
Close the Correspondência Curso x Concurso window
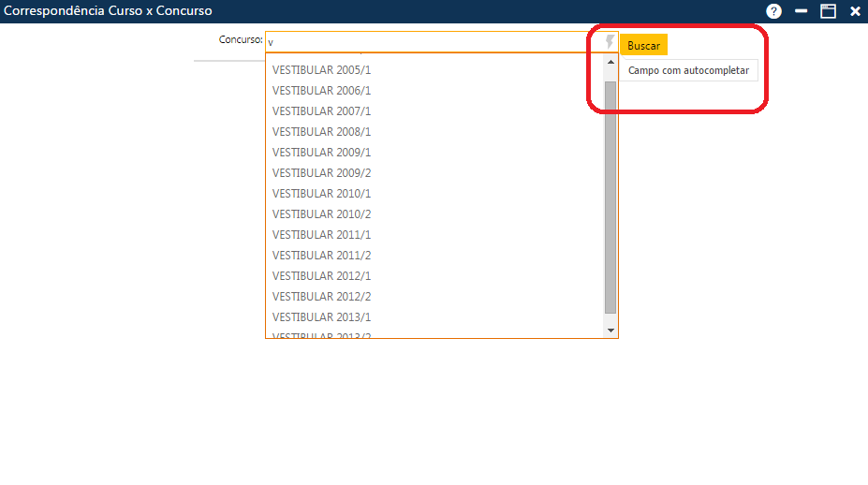click(x=855, y=11)
